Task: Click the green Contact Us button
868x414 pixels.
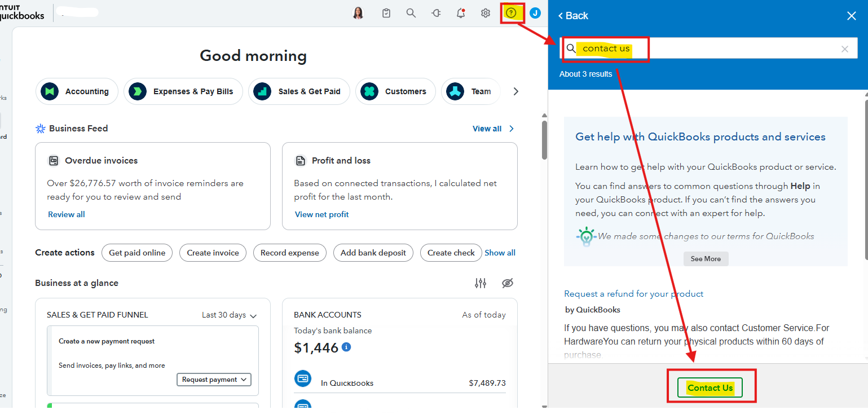Action: pos(710,387)
